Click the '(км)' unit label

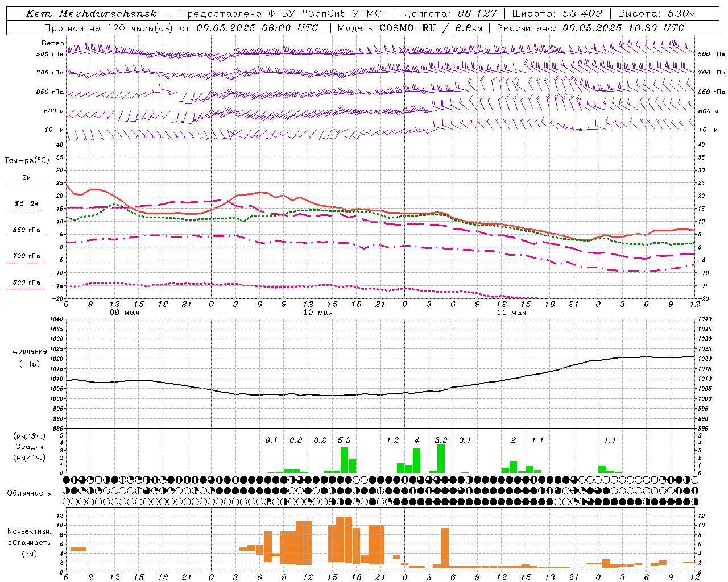pyautogui.click(x=29, y=554)
